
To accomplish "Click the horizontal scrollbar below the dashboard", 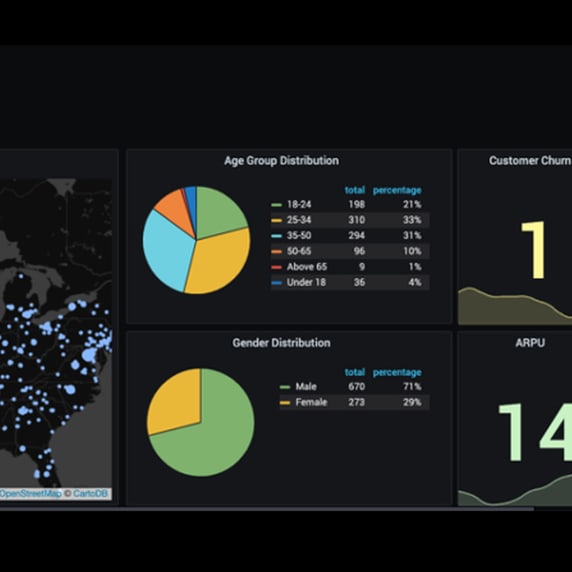I will (x=267, y=509).
